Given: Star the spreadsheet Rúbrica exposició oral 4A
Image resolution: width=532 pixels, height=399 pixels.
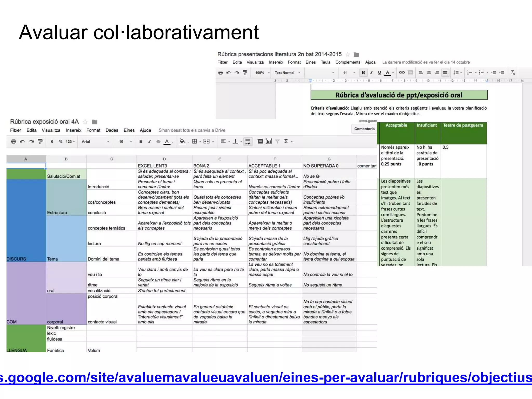Looking at the screenshot, I should click(85, 122).
